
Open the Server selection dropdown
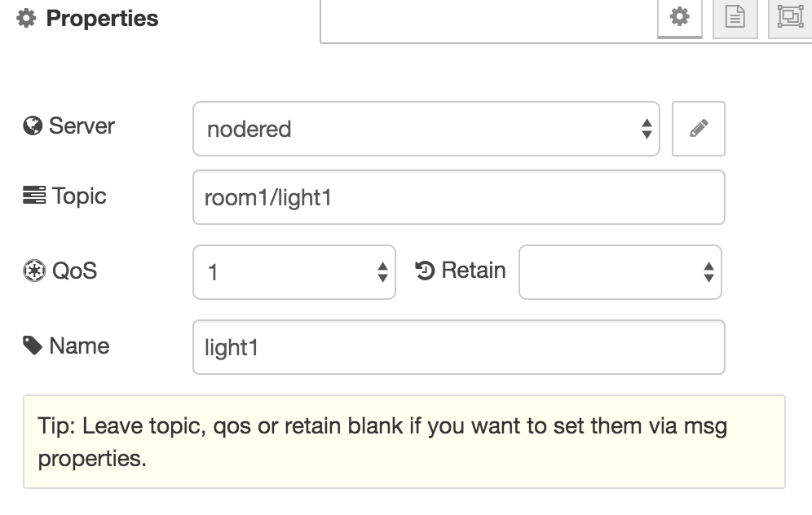426,129
